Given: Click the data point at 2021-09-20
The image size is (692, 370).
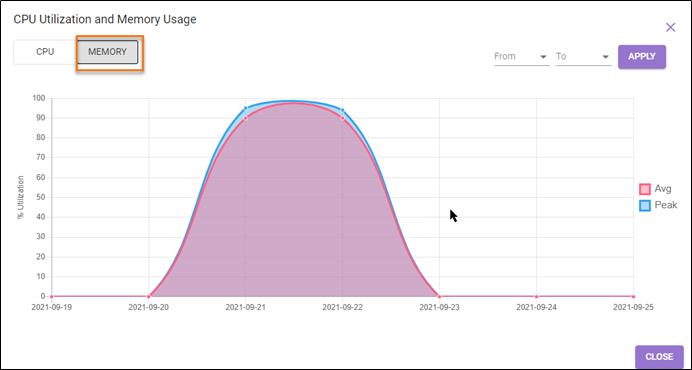Looking at the screenshot, I should (149, 297).
